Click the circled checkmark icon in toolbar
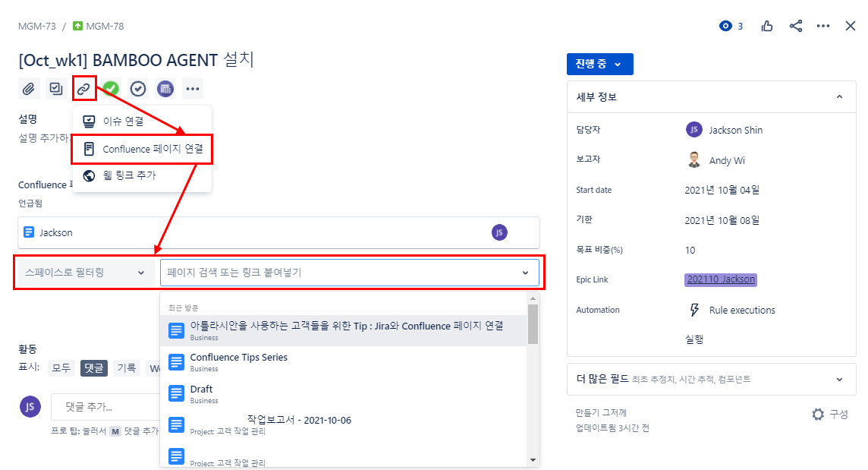 (x=138, y=89)
